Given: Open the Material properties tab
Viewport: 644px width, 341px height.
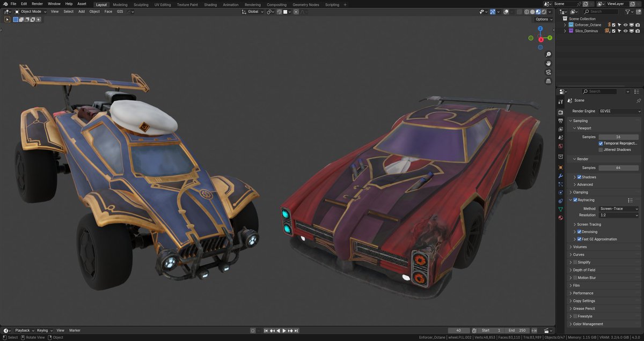Looking at the screenshot, I should point(561,218).
